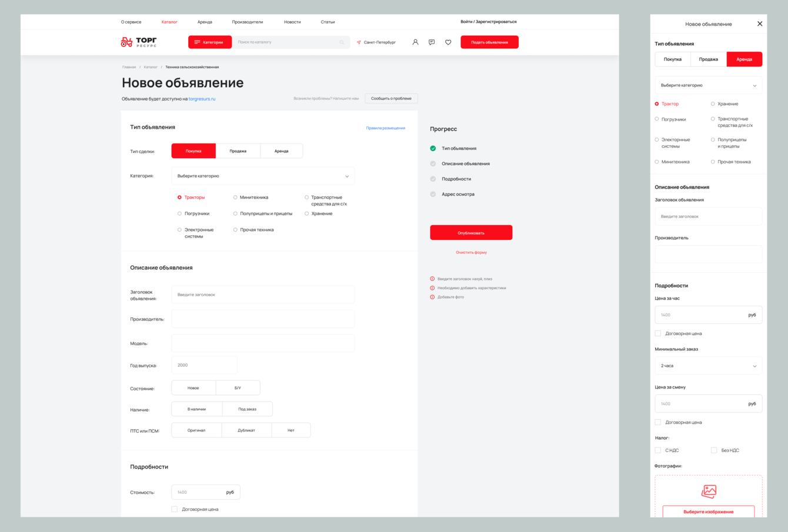The height and width of the screenshot is (532, 788).
Task: Click the Опубликовать button
Action: [471, 233]
